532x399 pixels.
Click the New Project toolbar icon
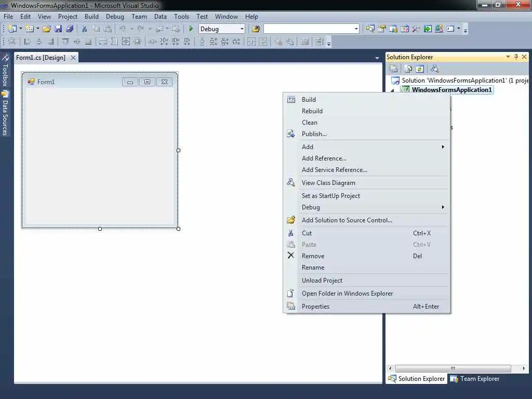(12, 29)
